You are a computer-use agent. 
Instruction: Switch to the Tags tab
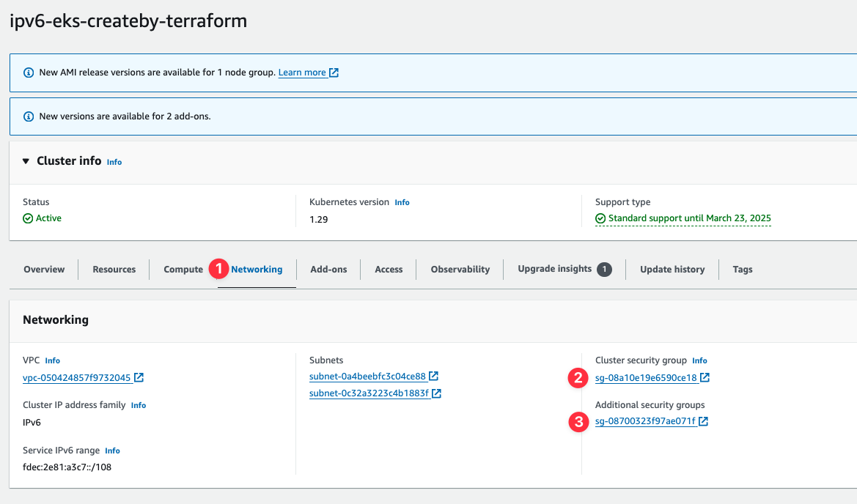(x=742, y=269)
